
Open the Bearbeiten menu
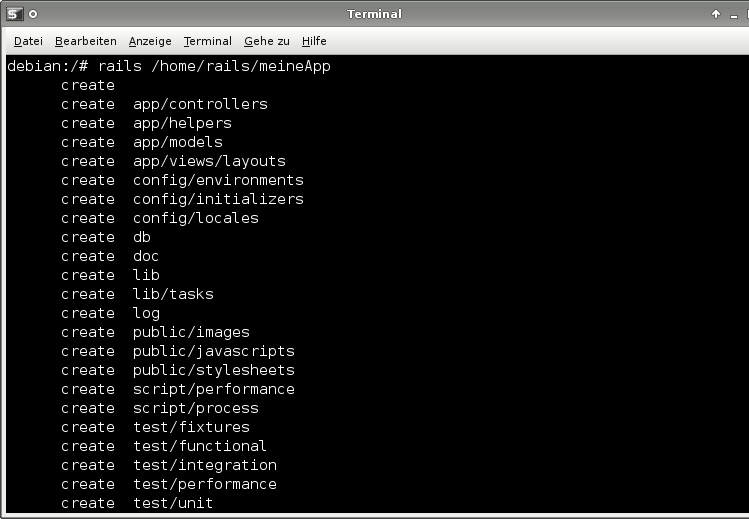(85, 41)
